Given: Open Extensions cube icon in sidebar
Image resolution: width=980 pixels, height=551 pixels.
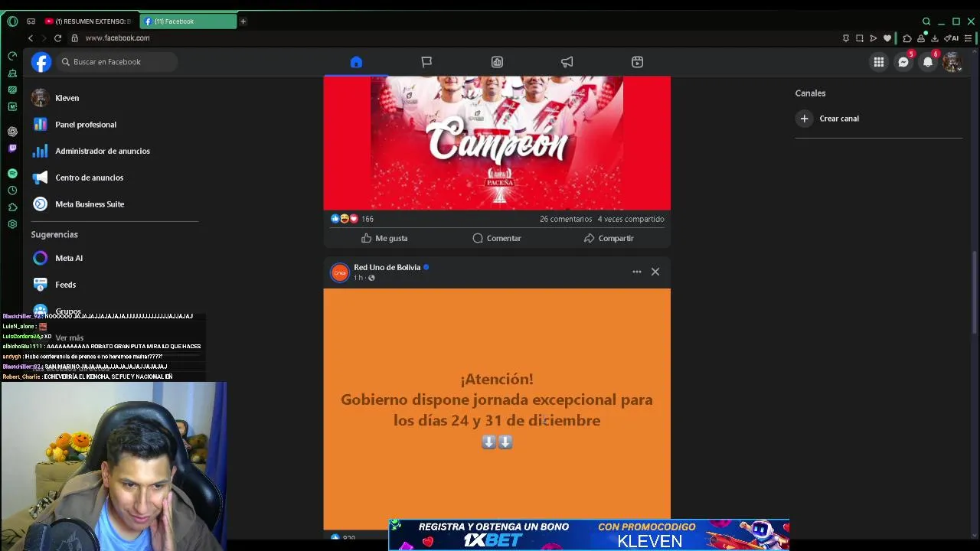Looking at the screenshot, I should [12, 207].
